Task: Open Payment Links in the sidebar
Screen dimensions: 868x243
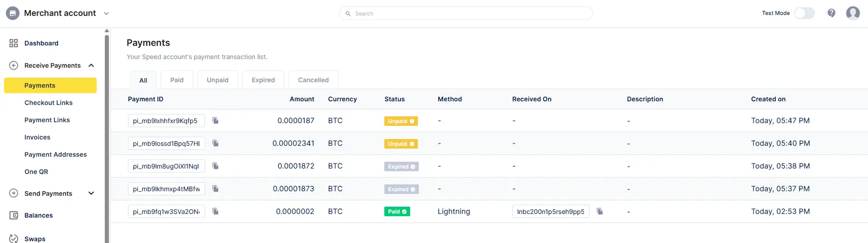Action: [x=47, y=120]
